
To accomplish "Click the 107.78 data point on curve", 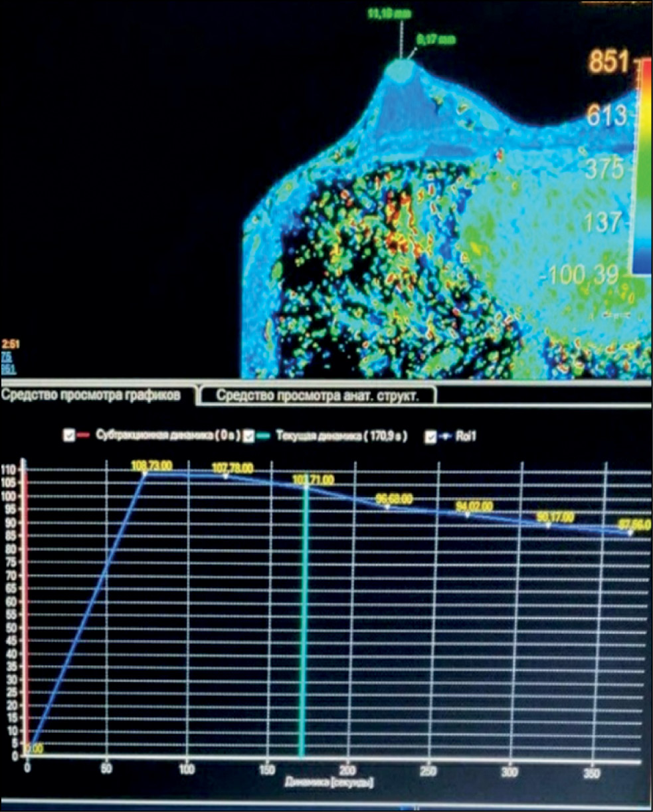I will click(x=226, y=476).
